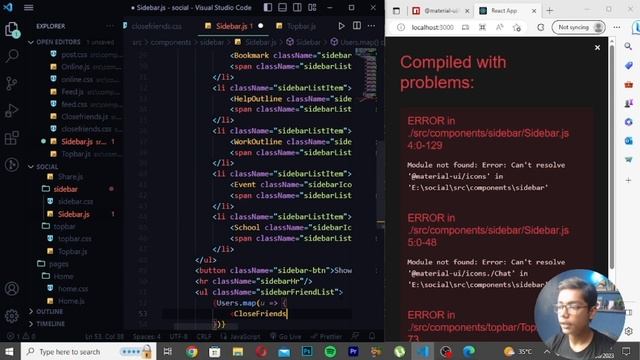640x360 pixels.
Task: Open the Source Control view
Action: (x=11, y=83)
